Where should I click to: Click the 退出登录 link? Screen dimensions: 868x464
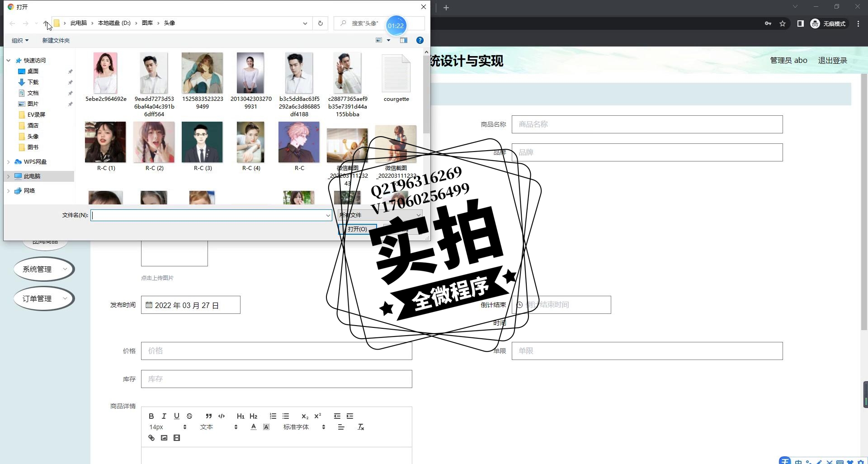832,60
